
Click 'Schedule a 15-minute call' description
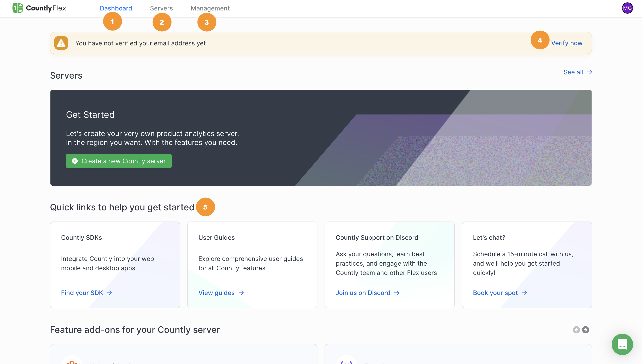[523, 263]
